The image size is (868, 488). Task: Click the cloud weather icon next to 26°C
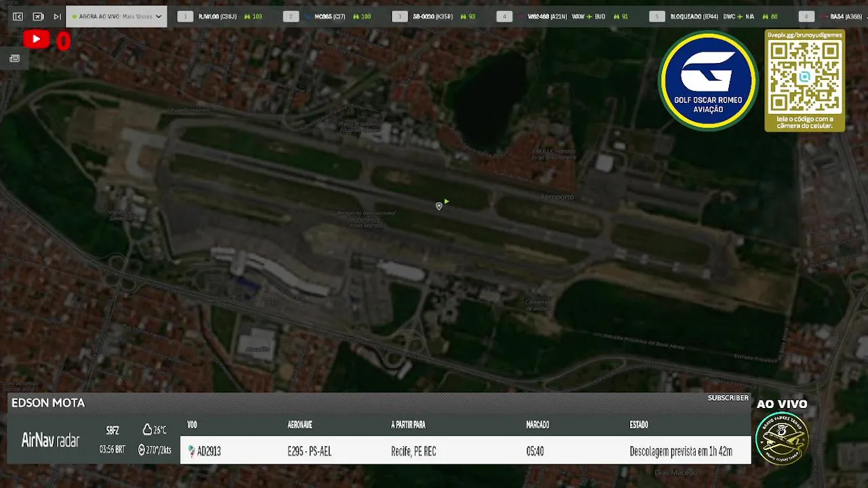[147, 430]
